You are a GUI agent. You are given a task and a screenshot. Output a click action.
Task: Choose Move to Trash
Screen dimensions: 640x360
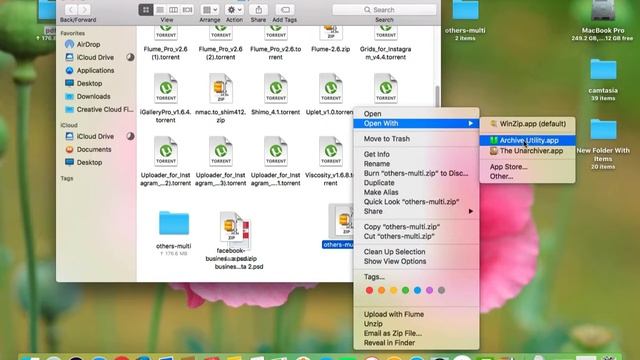tap(416, 139)
